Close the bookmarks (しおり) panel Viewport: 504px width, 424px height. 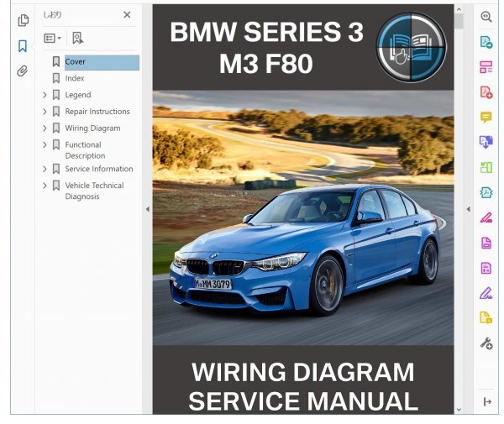(127, 15)
